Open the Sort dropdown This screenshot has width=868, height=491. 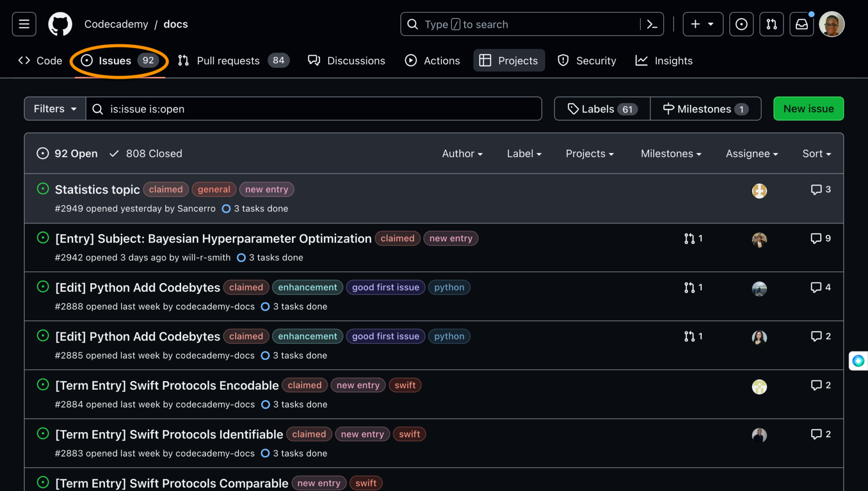coord(816,153)
